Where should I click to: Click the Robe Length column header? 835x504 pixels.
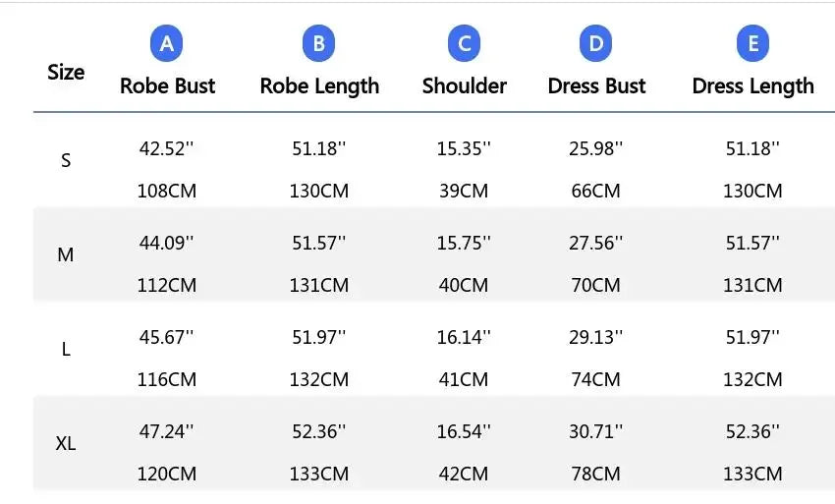point(319,85)
